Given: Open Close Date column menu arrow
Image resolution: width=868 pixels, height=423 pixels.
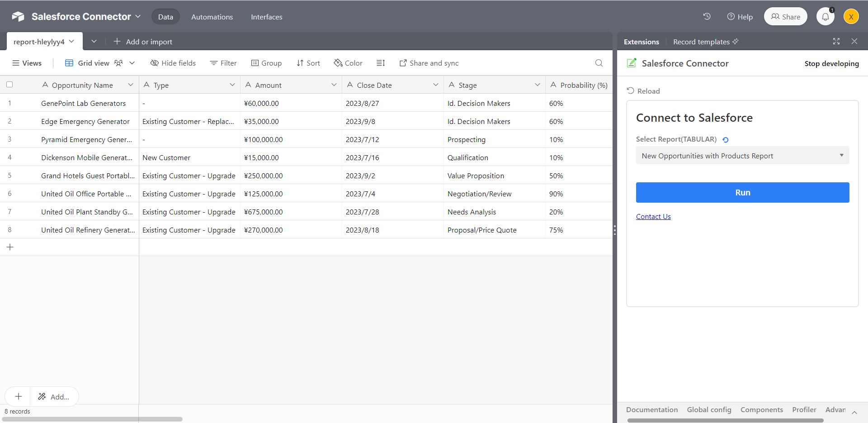Looking at the screenshot, I should [x=436, y=85].
